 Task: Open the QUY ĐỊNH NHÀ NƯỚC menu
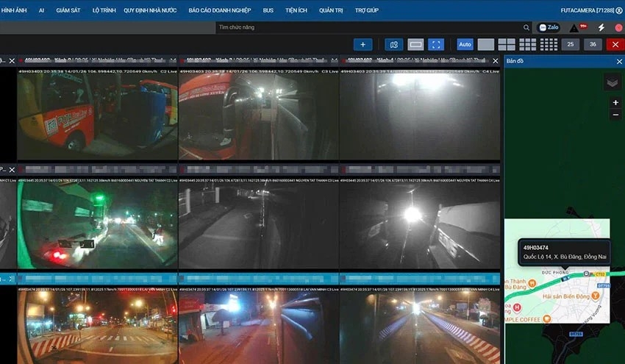(x=151, y=10)
